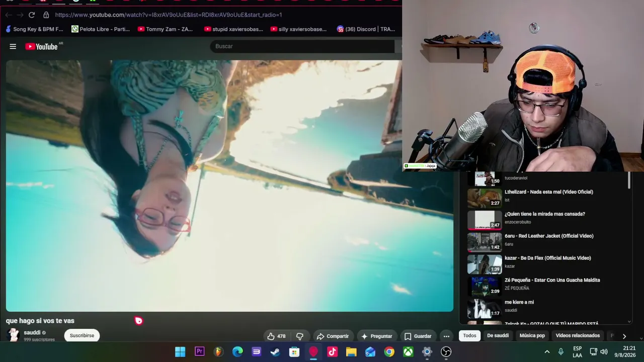The height and width of the screenshot is (362, 644).
Task: Open sauddi channel name link
Action: click(x=32, y=332)
